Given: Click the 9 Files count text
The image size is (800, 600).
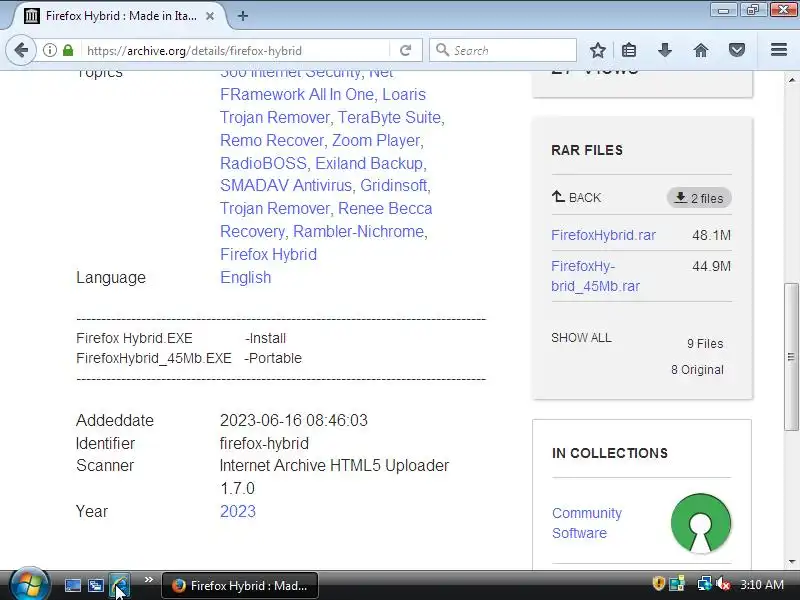Looking at the screenshot, I should 705,344.
